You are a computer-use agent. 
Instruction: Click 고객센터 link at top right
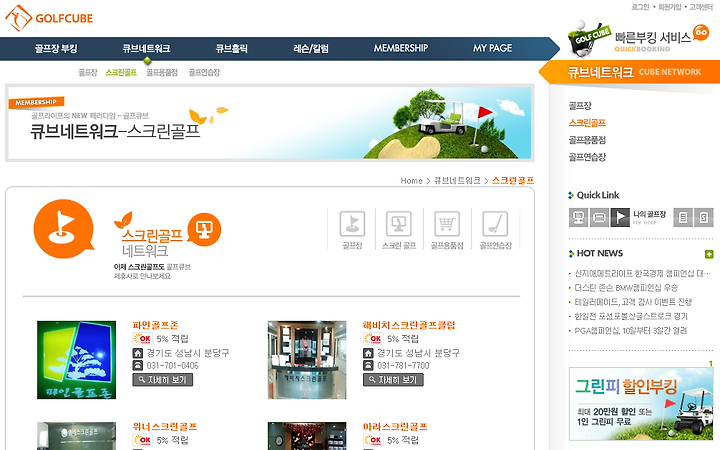pos(701,7)
